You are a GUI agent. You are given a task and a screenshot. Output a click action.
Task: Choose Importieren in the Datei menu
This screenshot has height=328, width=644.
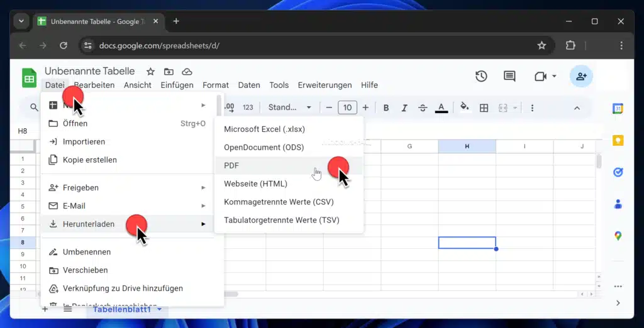(128, 141)
